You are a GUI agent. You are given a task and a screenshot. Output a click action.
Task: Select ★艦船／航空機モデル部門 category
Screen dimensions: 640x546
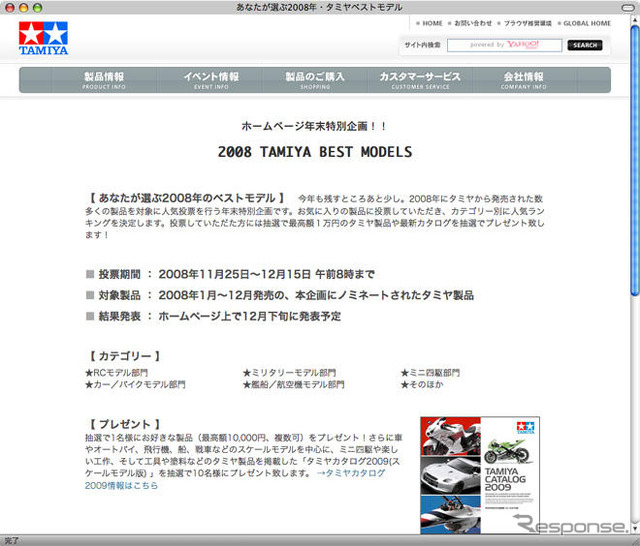(293, 384)
